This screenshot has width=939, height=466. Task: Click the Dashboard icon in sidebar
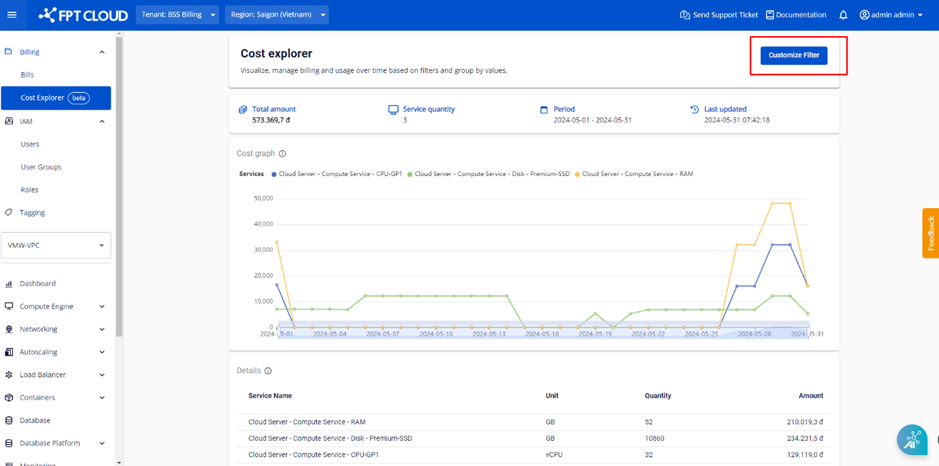tap(9, 284)
